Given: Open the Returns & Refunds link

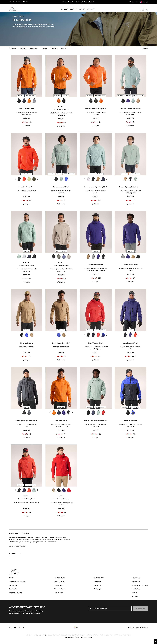Looking at the screenshot, I should 60,589.
